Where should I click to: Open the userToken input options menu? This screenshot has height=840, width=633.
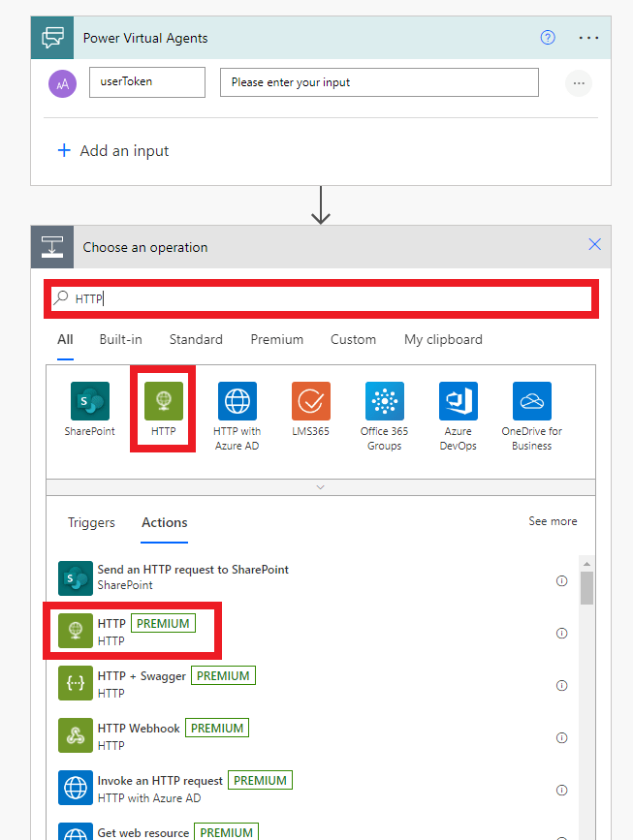point(579,83)
